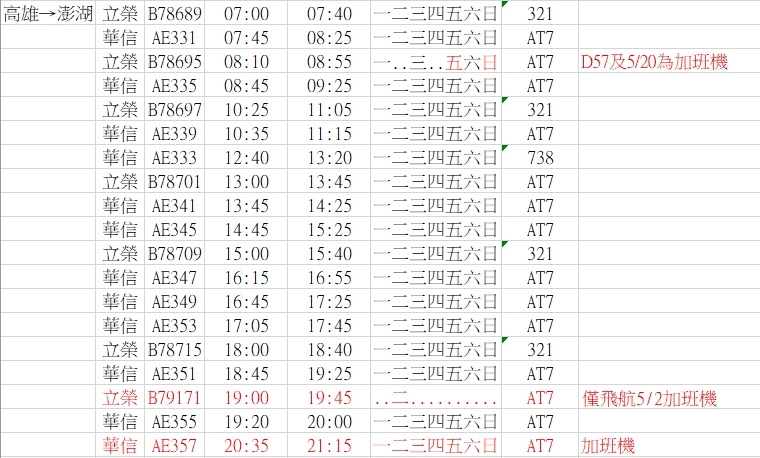Click departure time 08:45

pos(247,86)
